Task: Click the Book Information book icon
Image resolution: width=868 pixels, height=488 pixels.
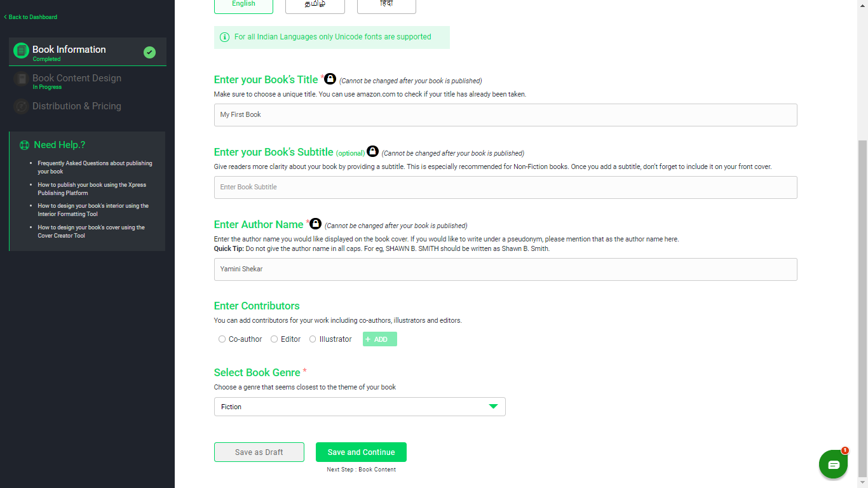Action: (21, 52)
